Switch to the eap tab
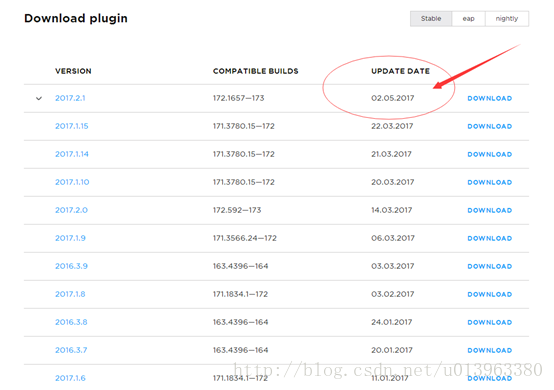The width and height of the screenshot is (554, 390). [x=468, y=19]
